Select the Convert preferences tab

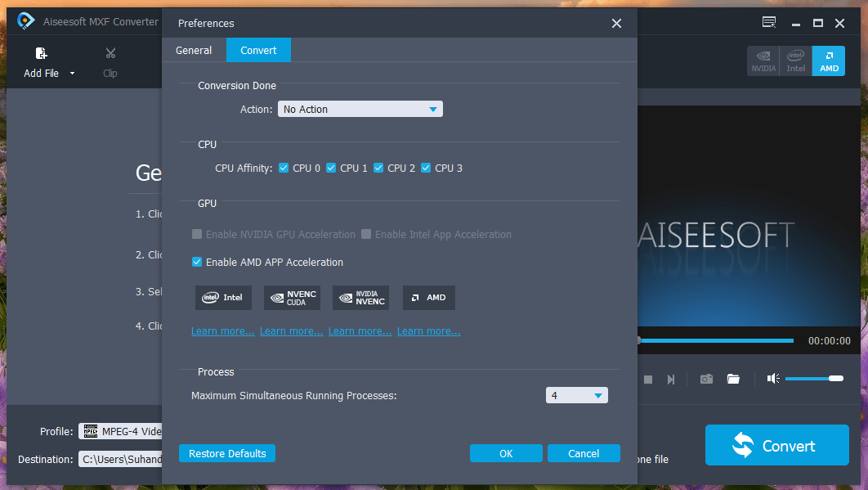[258, 51]
